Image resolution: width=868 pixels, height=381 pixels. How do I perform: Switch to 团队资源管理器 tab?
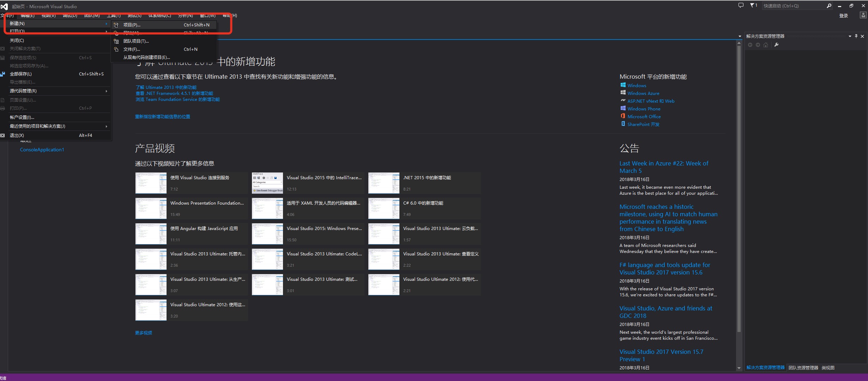pos(803,368)
